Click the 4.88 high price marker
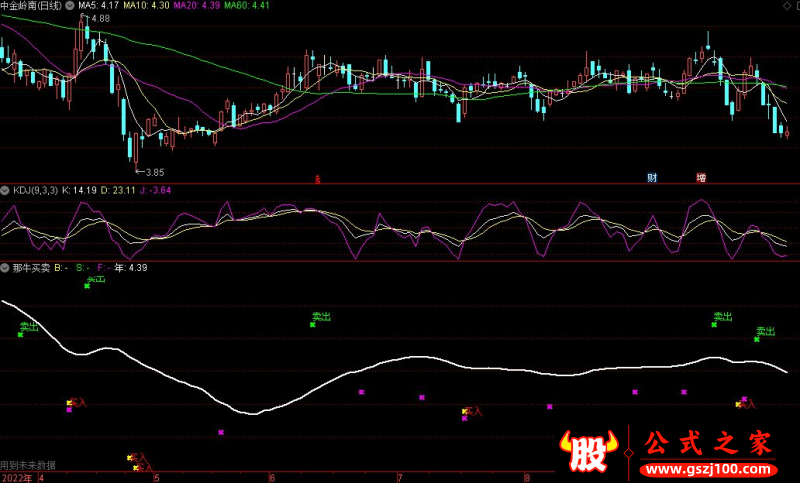The height and width of the screenshot is (483, 800). click(x=98, y=19)
